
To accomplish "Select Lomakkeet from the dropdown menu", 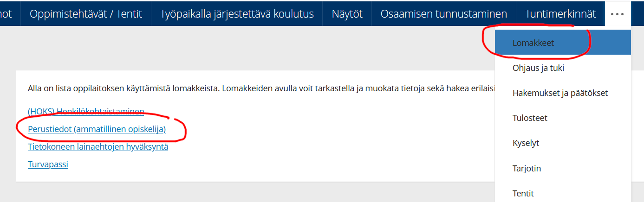I will click(533, 43).
